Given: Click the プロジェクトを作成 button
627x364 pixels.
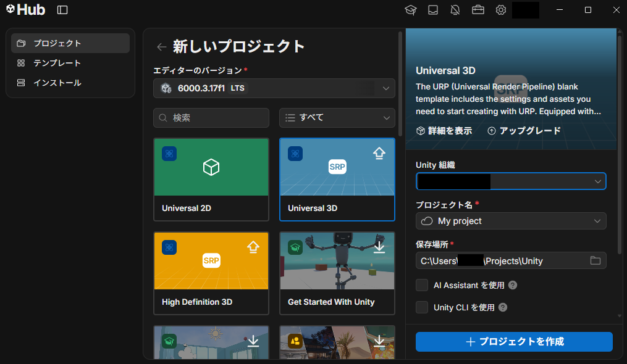Looking at the screenshot, I should click(514, 342).
